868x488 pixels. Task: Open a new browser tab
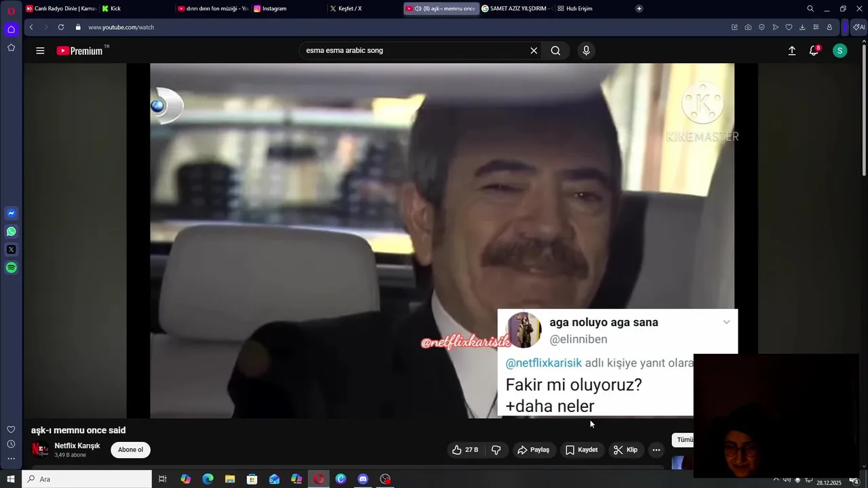click(x=639, y=9)
